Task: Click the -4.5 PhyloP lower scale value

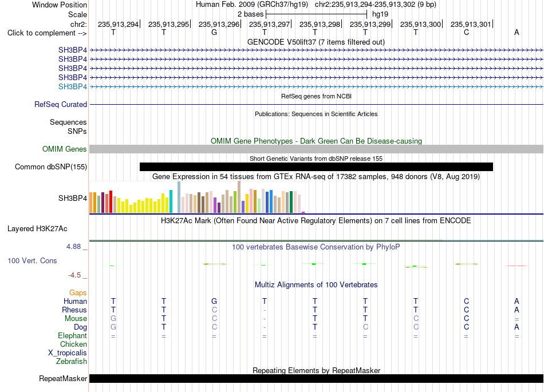Action: (74, 275)
